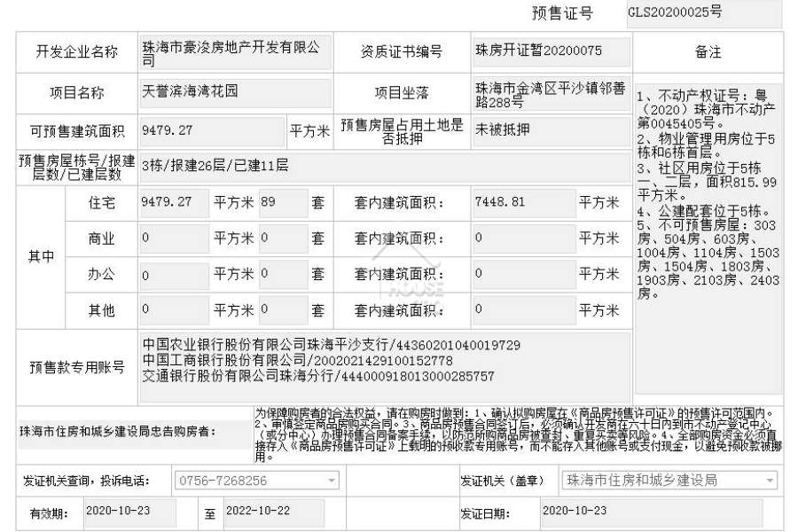Click the office unit count field

click(x=284, y=275)
